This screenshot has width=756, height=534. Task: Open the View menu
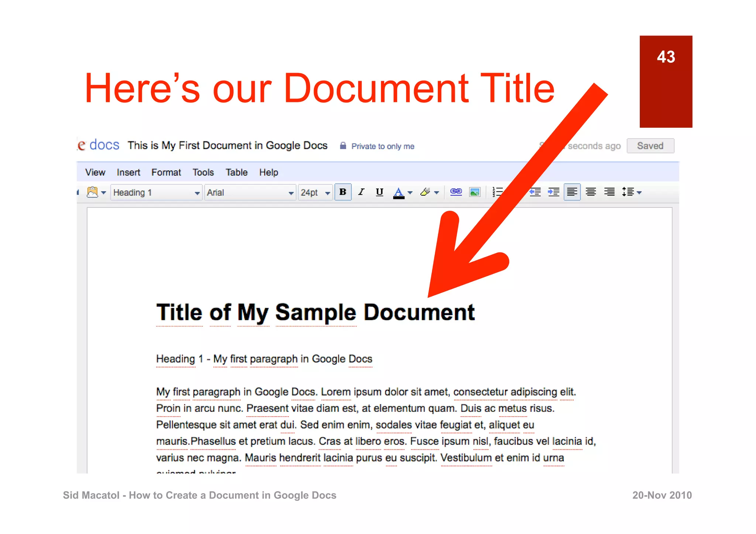click(95, 172)
